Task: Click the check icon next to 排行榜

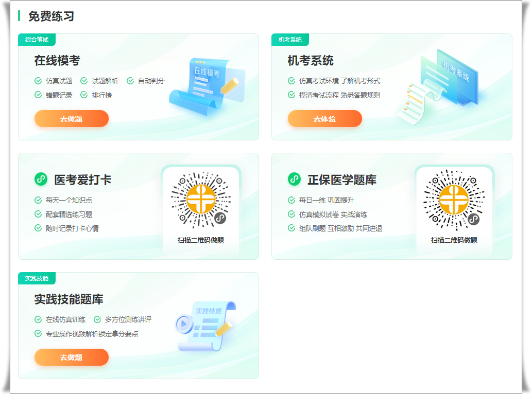Action: pos(84,95)
